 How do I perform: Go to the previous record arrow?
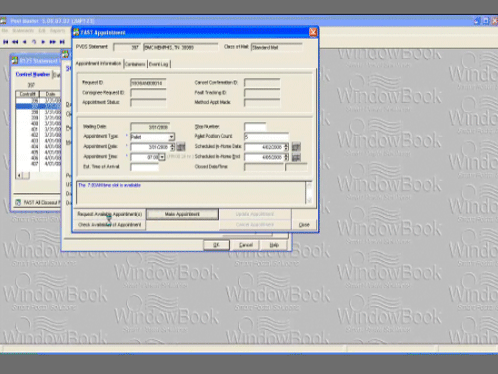point(24,42)
